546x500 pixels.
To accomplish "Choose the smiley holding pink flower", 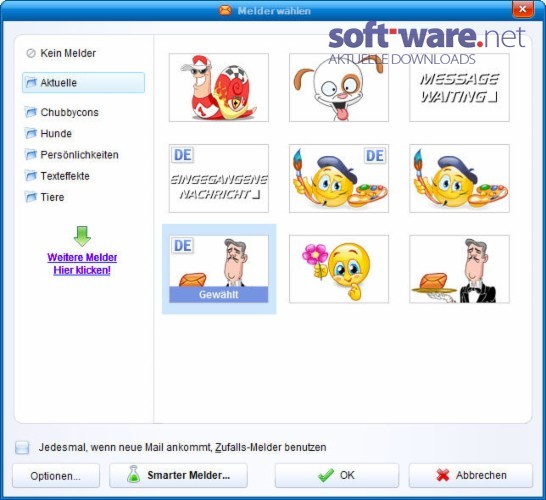I will pyautogui.click(x=339, y=269).
